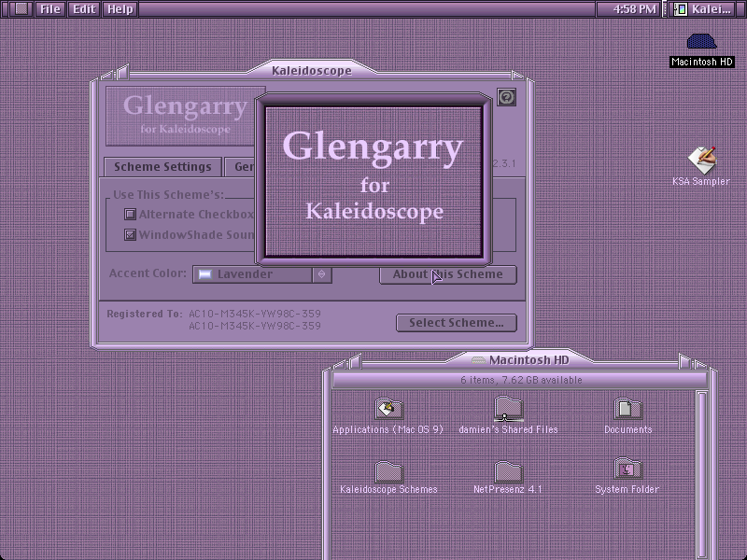Screen dimensions: 747x560
Task: Click the help question mark icon in Kaleidoscope
Action: [x=506, y=97]
